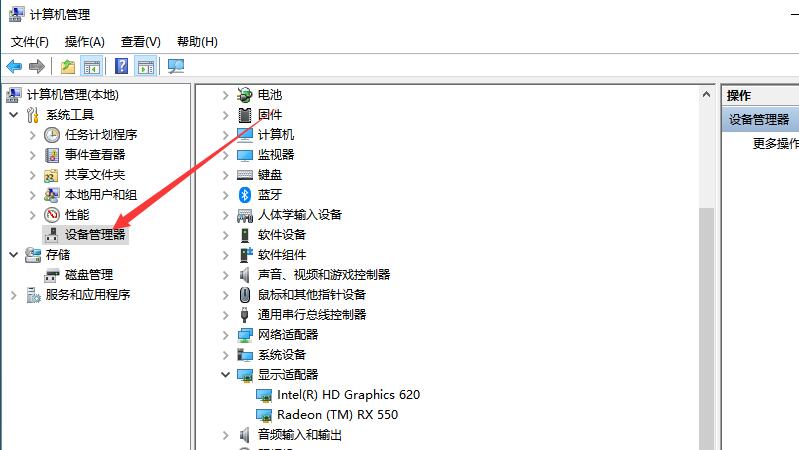
Task: Click the device list vertical scrollbar thumb
Action: pyautogui.click(x=706, y=329)
